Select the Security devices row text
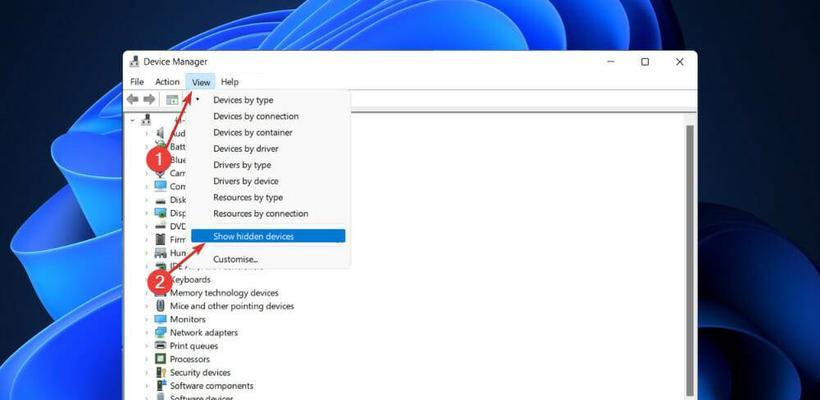820x400 pixels. 200,372
